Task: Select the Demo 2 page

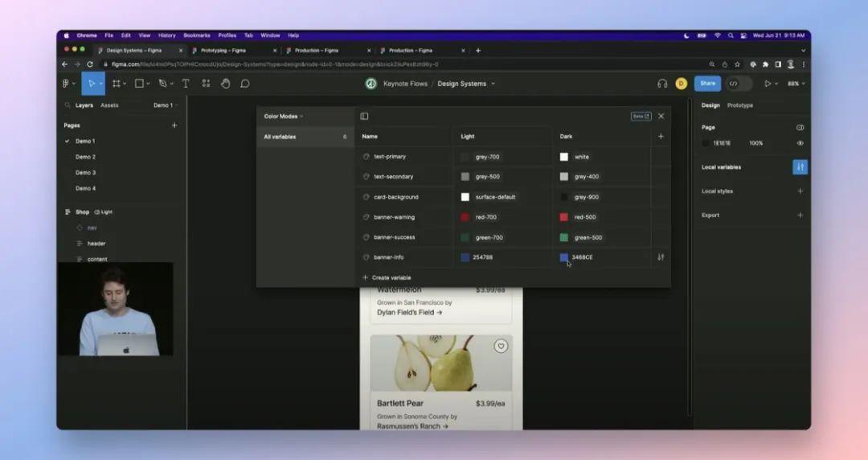Action: pos(85,157)
